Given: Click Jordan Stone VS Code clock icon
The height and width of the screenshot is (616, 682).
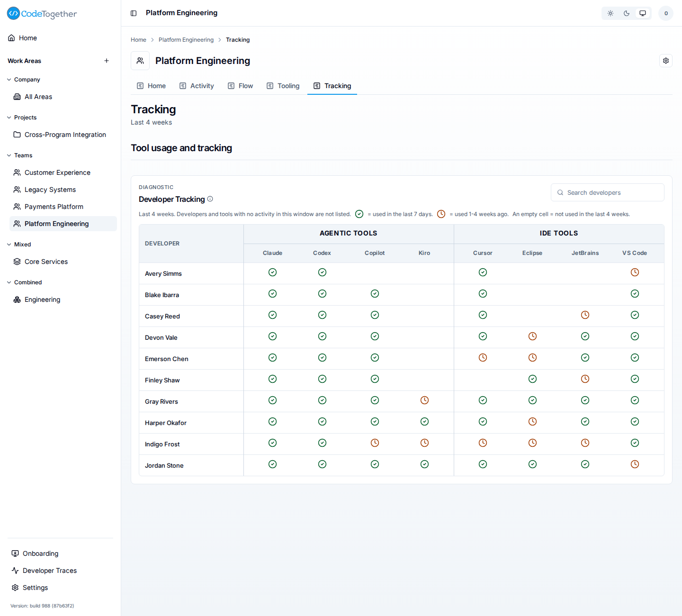Looking at the screenshot, I should (x=635, y=464).
